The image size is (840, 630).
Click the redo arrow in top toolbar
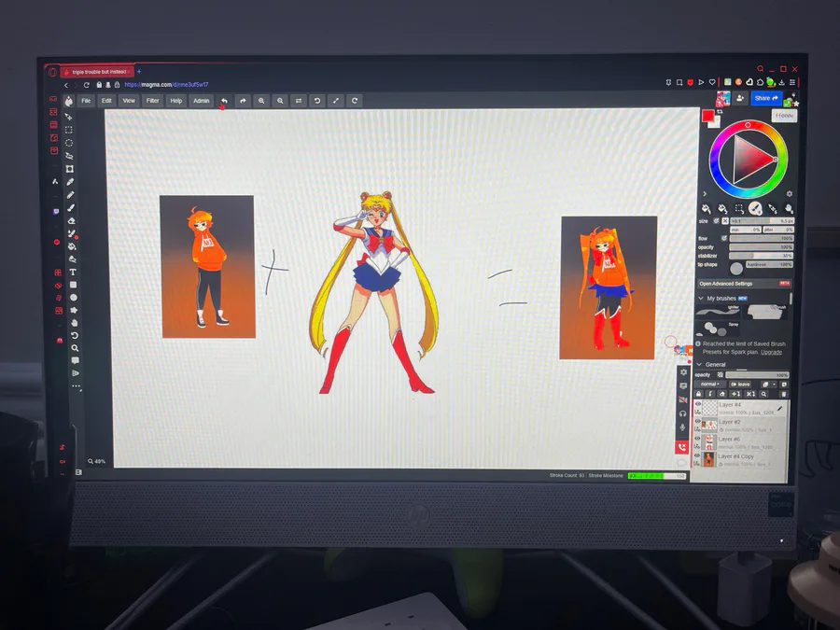pyautogui.click(x=243, y=101)
